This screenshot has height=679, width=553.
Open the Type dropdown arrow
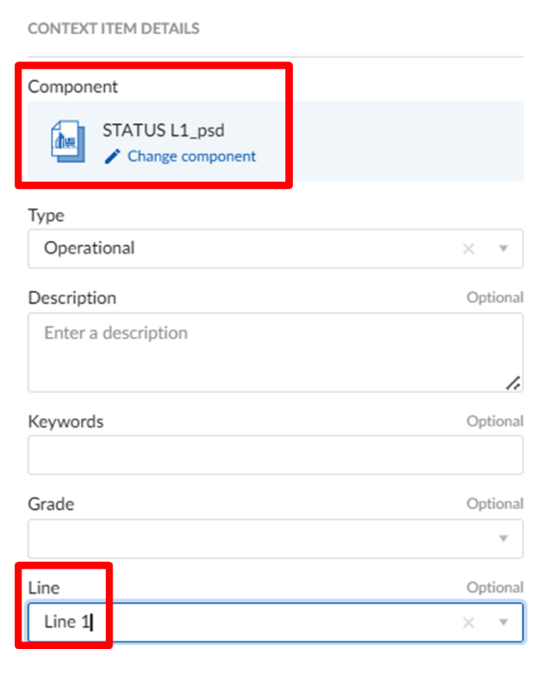[x=503, y=249]
